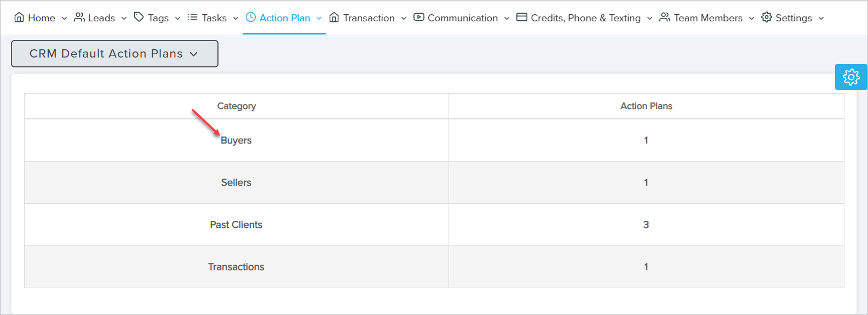Click the Home house icon

click(x=19, y=18)
